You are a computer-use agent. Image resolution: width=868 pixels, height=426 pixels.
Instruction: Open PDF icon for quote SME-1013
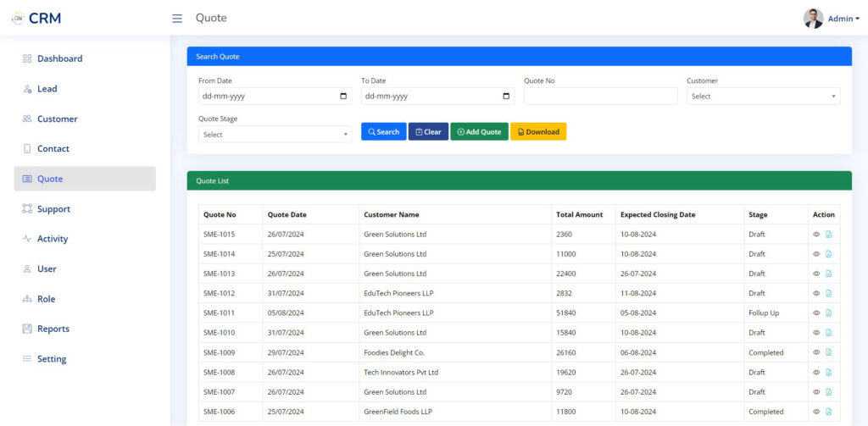coord(829,274)
